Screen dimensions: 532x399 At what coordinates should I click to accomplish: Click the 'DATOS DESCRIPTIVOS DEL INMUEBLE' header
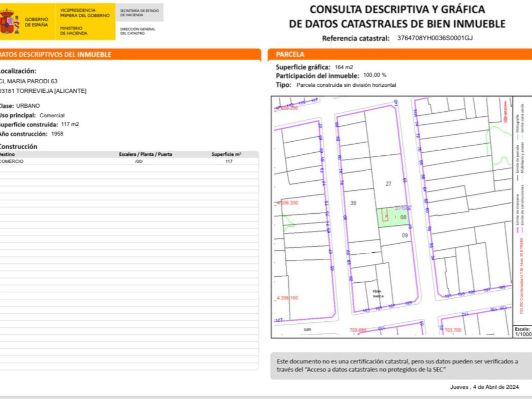(56, 55)
